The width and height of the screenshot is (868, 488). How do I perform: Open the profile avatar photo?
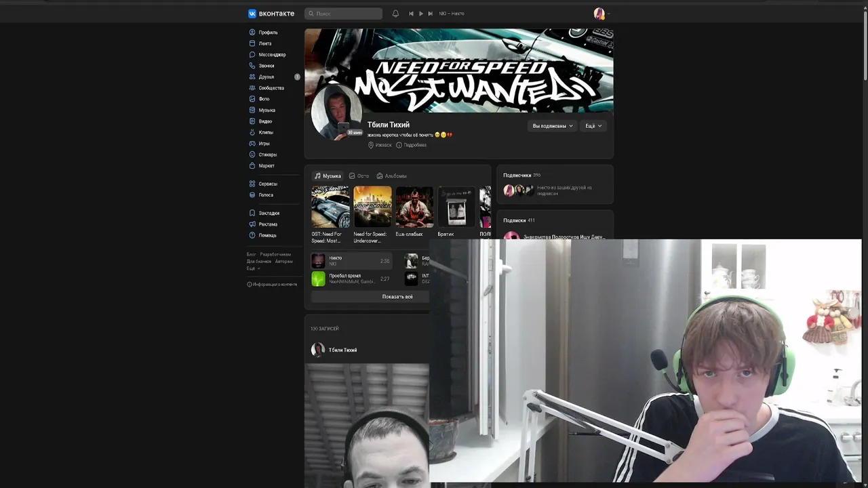click(x=336, y=112)
